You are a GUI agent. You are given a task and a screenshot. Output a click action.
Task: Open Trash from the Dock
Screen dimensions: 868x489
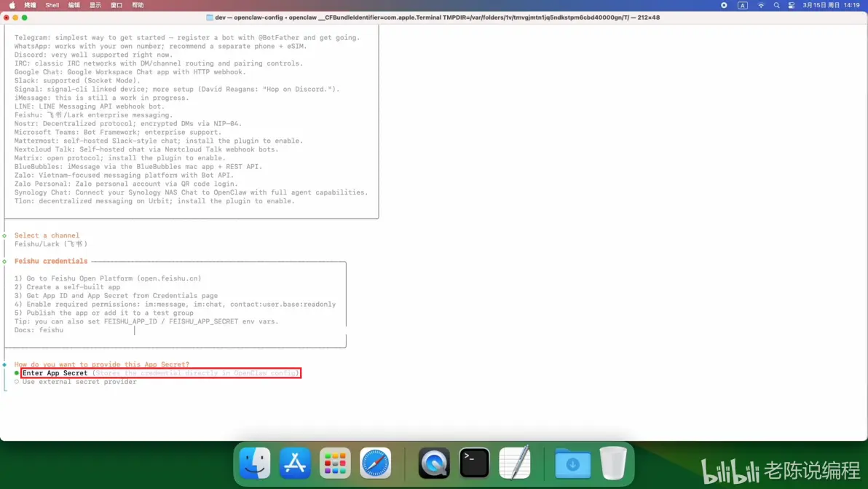[613, 463]
